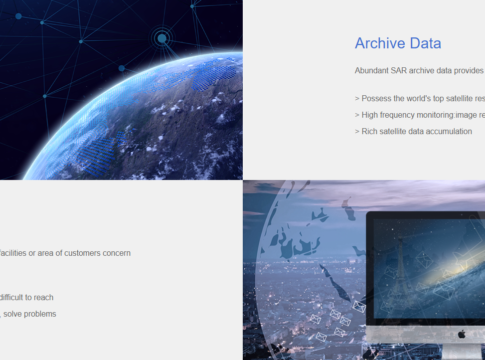
Task: Click the Archive Data heading
Action: pos(398,43)
